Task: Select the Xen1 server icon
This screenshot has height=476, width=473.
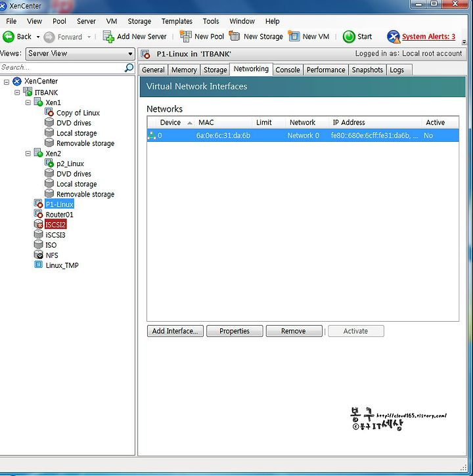Action: (x=38, y=102)
